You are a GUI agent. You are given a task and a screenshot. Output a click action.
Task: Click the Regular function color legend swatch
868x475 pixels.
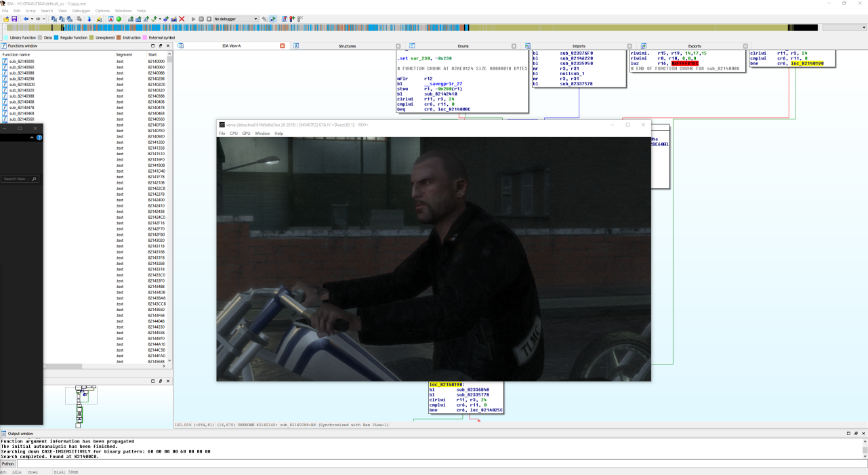coord(57,38)
